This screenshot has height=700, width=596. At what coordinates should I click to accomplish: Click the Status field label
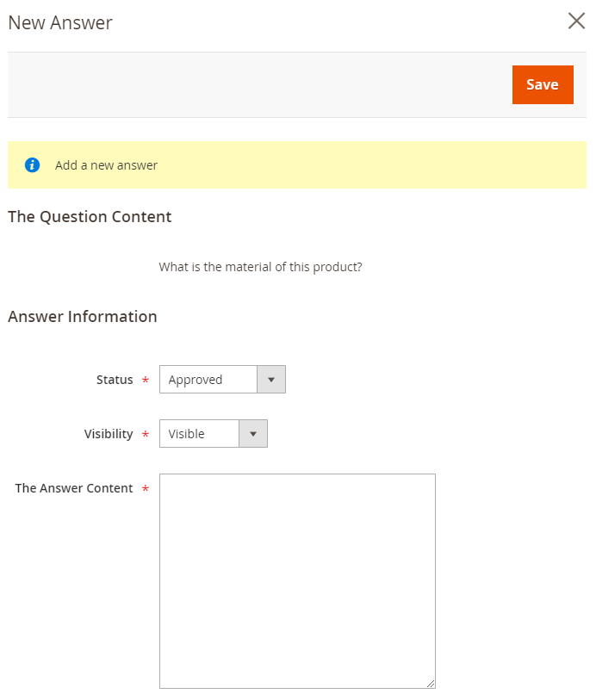click(x=115, y=380)
